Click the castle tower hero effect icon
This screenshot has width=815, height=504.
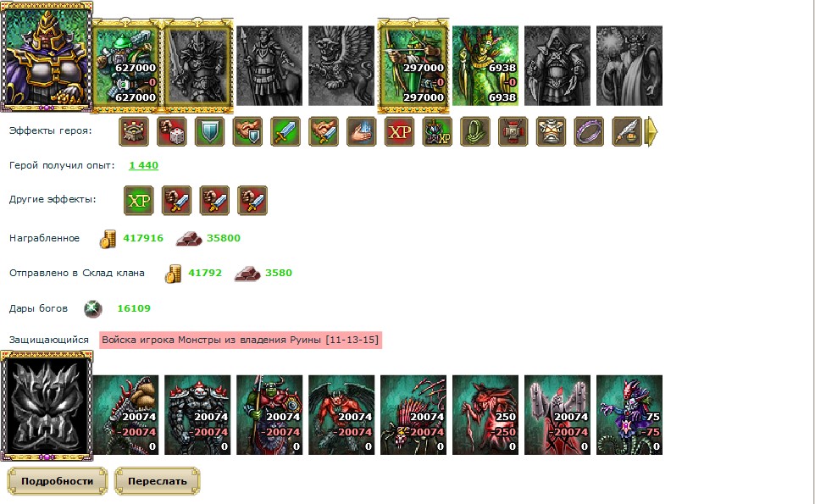(x=134, y=131)
